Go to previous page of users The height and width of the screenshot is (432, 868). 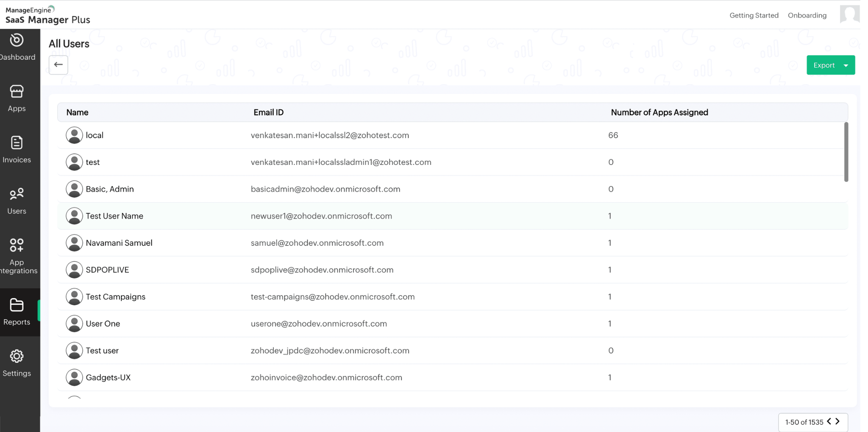[829, 421]
